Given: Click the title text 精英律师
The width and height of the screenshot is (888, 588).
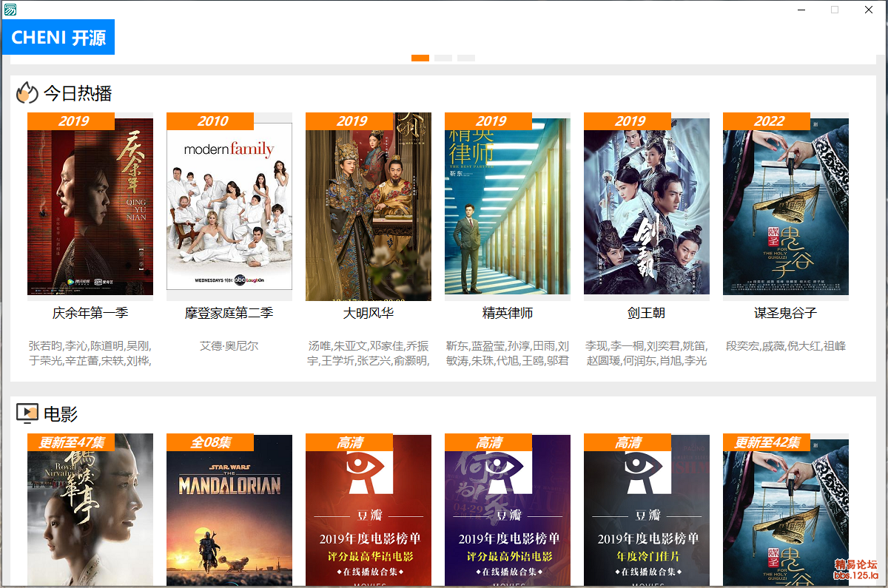Looking at the screenshot, I should 508,313.
